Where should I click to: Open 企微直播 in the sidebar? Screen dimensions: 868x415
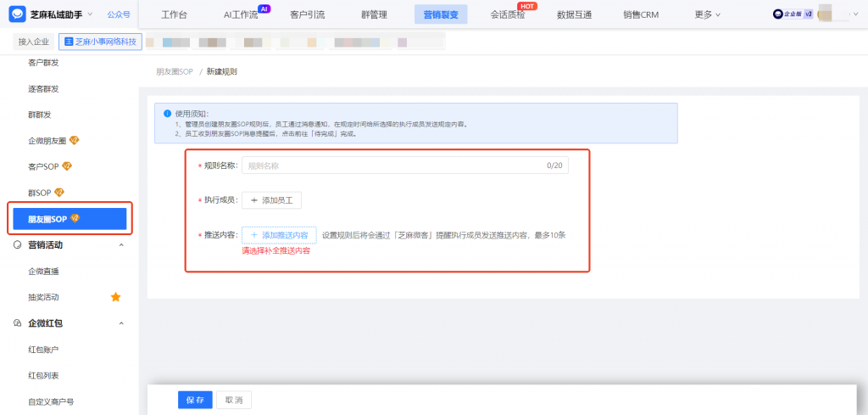(43, 272)
